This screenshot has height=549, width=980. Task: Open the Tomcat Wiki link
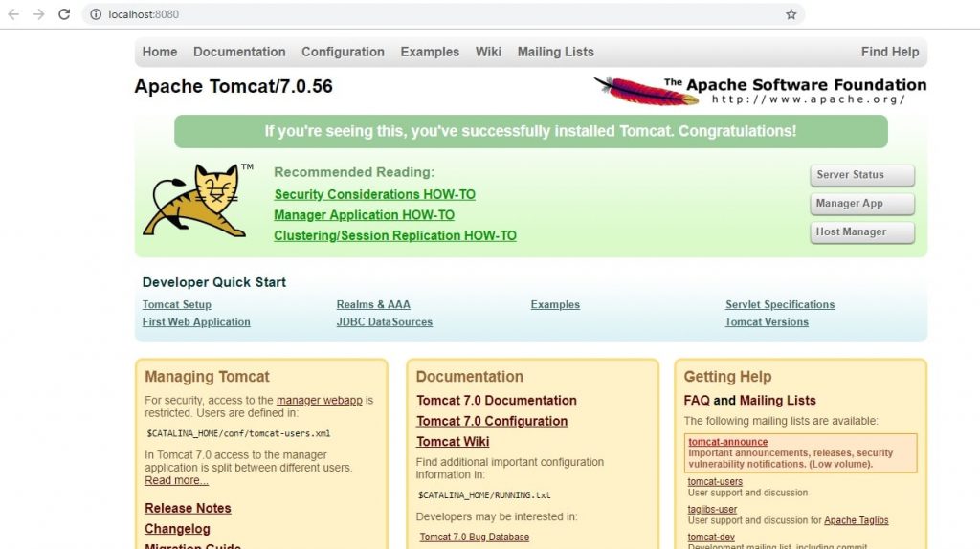(453, 442)
